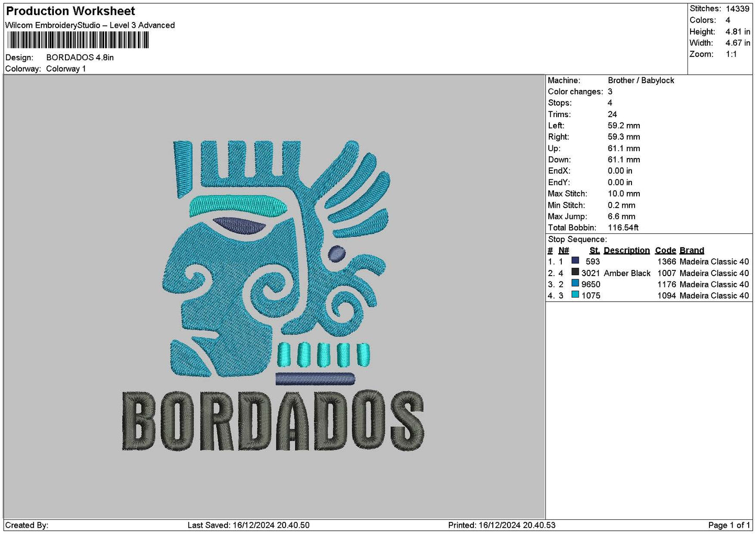Click the Right value '59.3 mm'
Screen dimensions: 756x534
tap(624, 137)
